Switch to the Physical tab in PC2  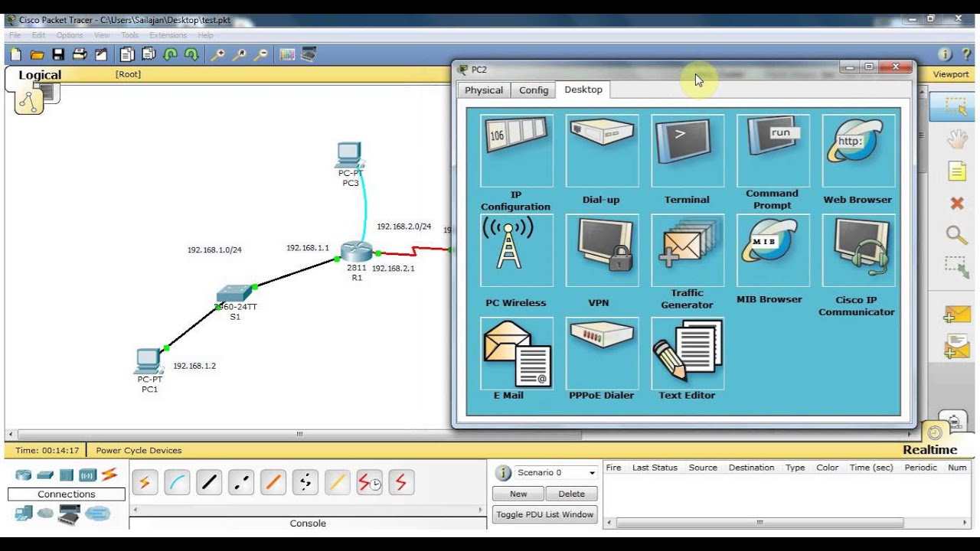[x=484, y=90]
